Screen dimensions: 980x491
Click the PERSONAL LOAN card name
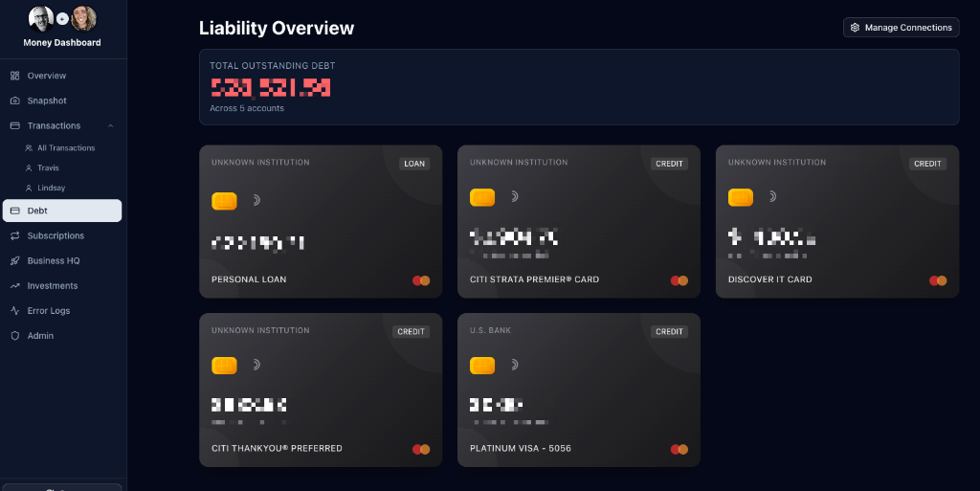(249, 279)
